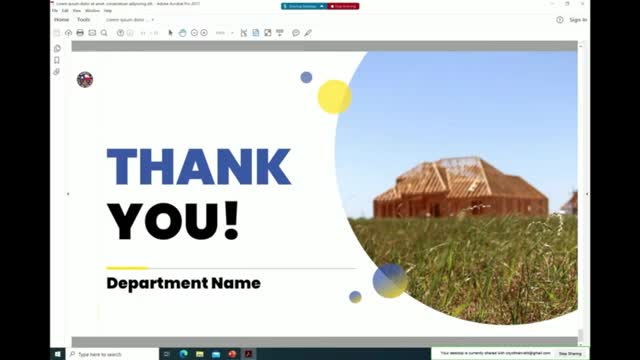Open the Help menu
640x360 pixels.
108,11
